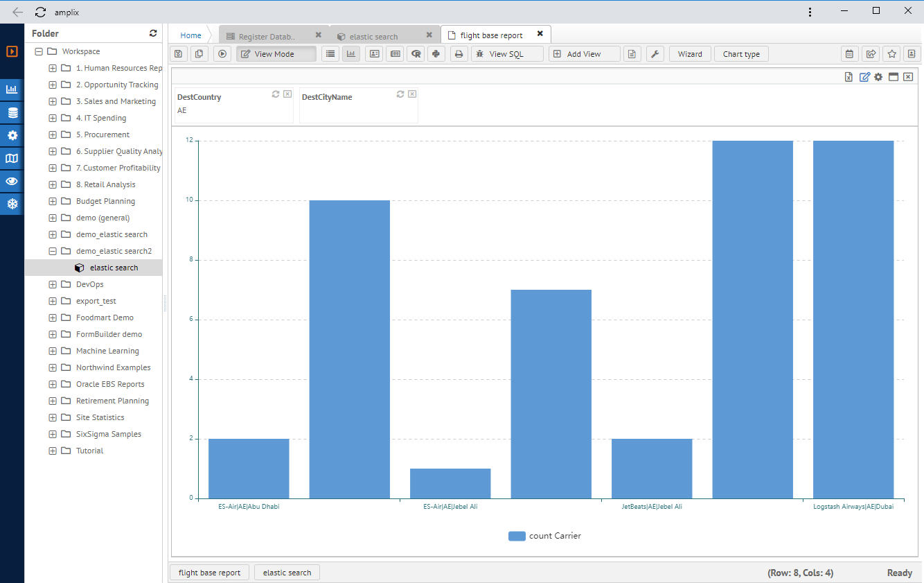Open the wrench tools icon

[655, 54]
